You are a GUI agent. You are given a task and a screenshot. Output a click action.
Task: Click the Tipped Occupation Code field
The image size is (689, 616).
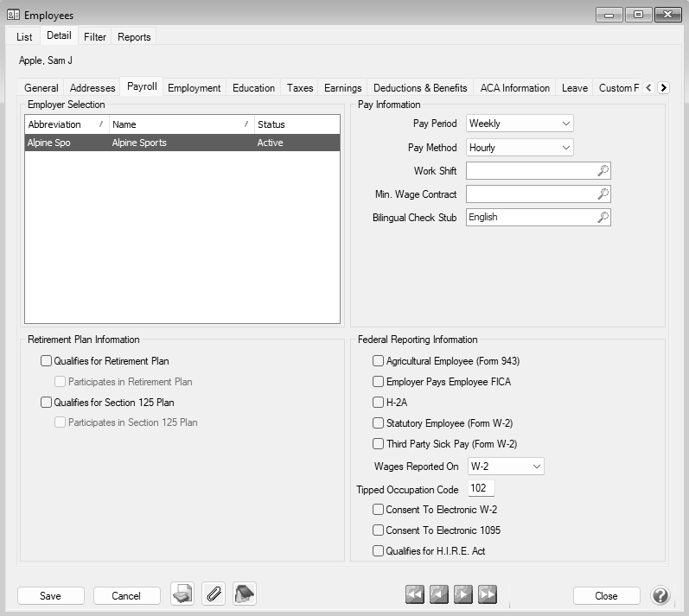[x=481, y=489]
